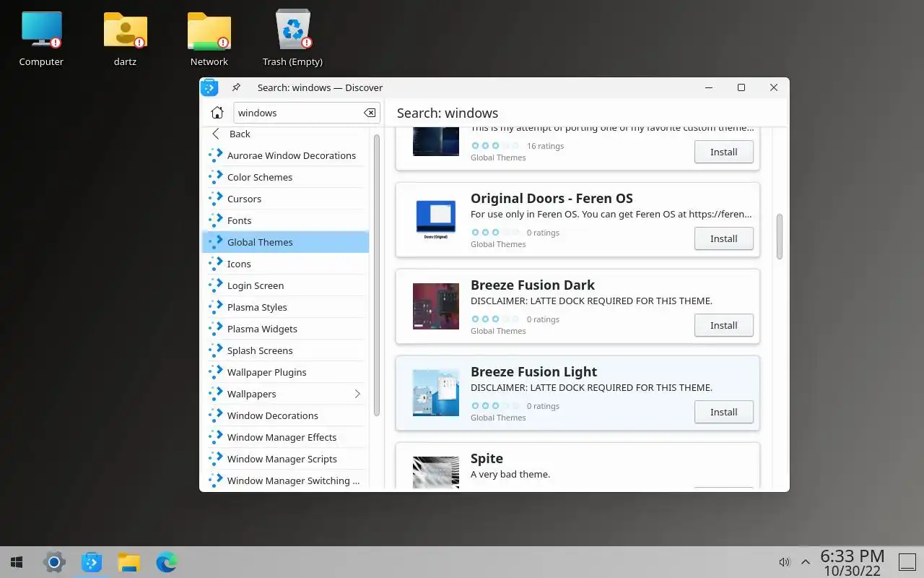Screen dimensions: 924x578
Task: Select the Global Themes category
Action: (x=286, y=242)
